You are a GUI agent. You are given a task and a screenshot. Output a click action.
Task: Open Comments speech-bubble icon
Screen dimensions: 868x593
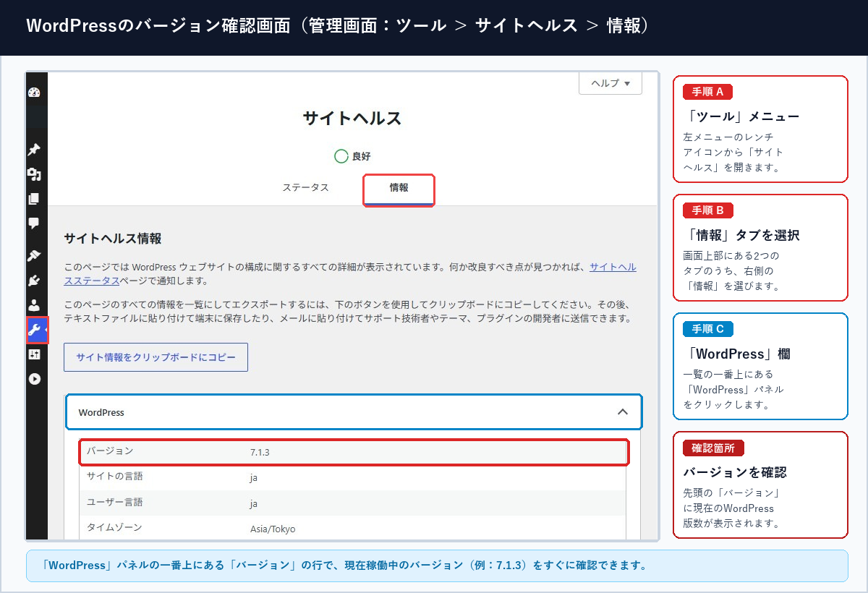(x=34, y=223)
